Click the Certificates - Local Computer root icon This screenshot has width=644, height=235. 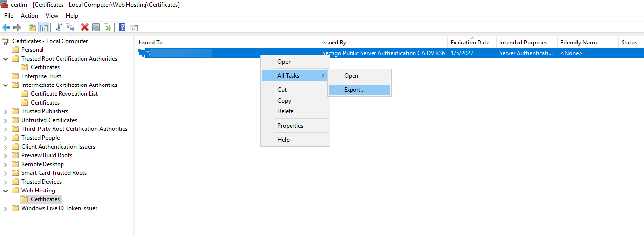point(6,41)
